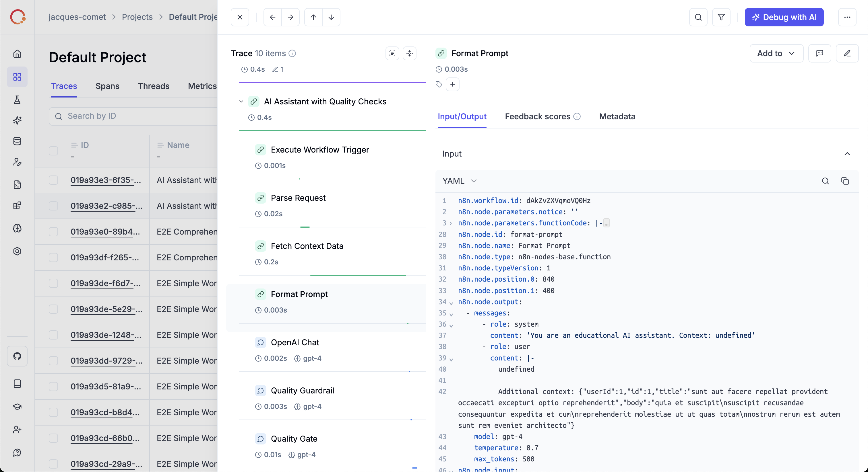Viewport: 868px width, 472px height.
Task: Navigate to next trace with down arrow
Action: click(331, 17)
